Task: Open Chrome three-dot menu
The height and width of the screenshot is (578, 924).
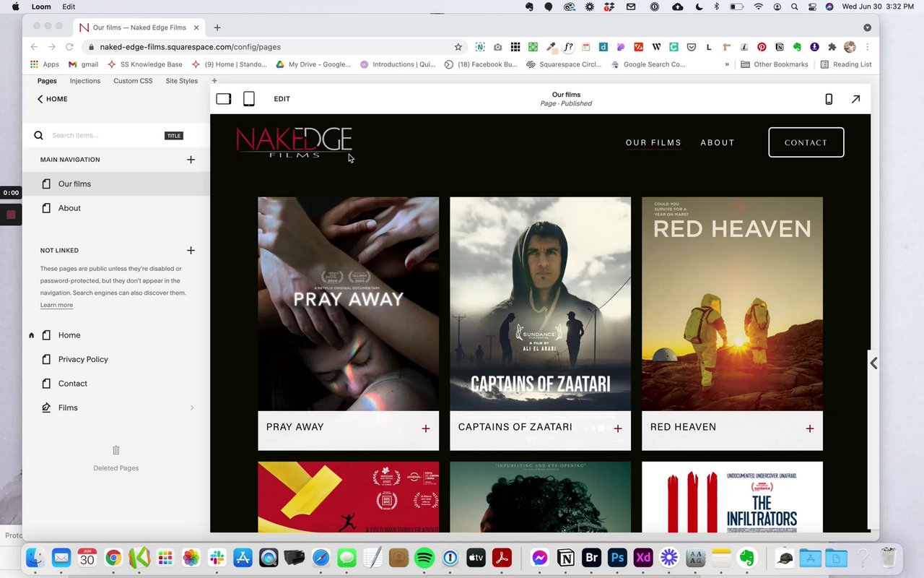Action: tap(867, 47)
